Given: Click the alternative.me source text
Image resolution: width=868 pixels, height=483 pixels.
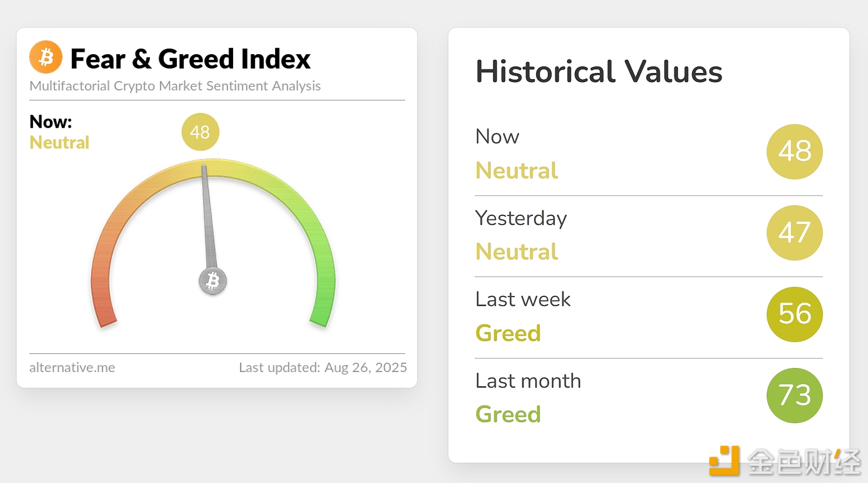Looking at the screenshot, I should (x=72, y=367).
